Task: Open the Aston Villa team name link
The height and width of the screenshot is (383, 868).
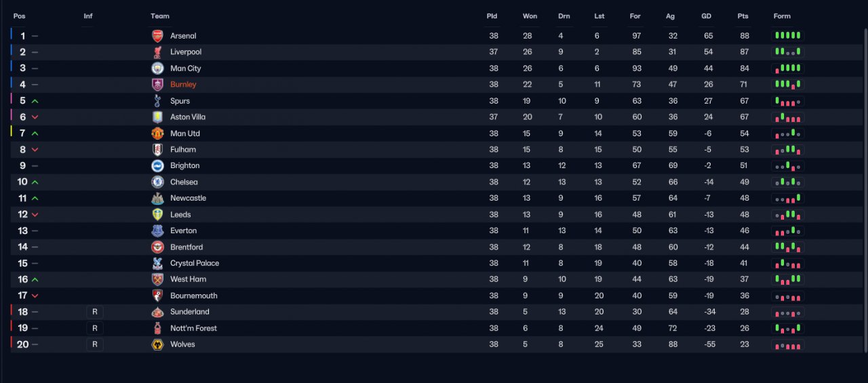Action: 188,117
